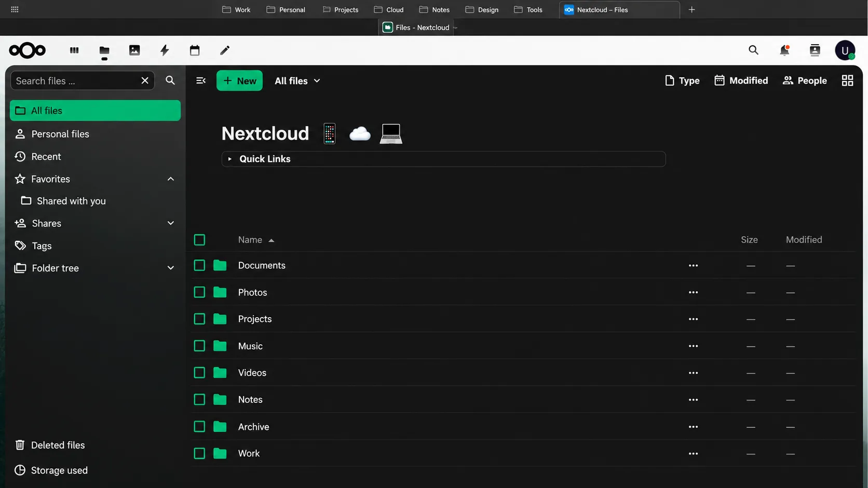Viewport: 868px width, 488px height.
Task: Open the All files breadcrumb dropdown
Action: [x=297, y=80]
